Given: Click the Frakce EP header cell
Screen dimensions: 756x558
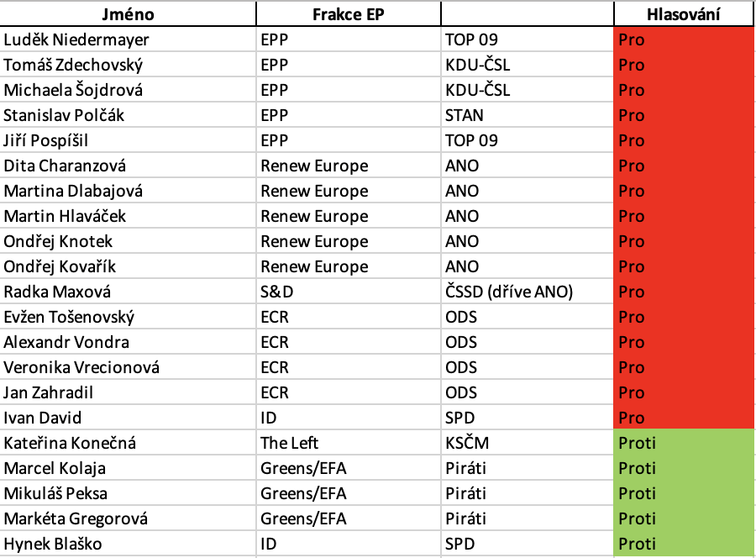Looking at the screenshot, I should pyautogui.click(x=348, y=14).
